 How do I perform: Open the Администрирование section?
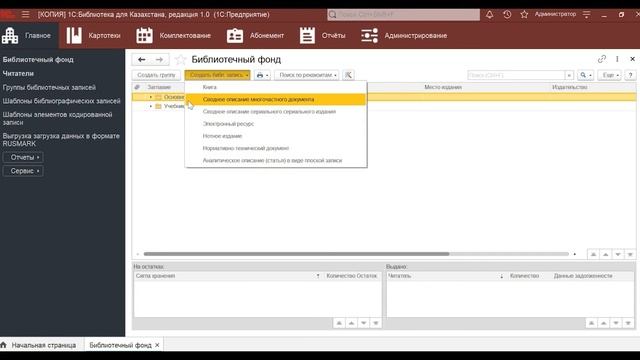click(x=404, y=36)
